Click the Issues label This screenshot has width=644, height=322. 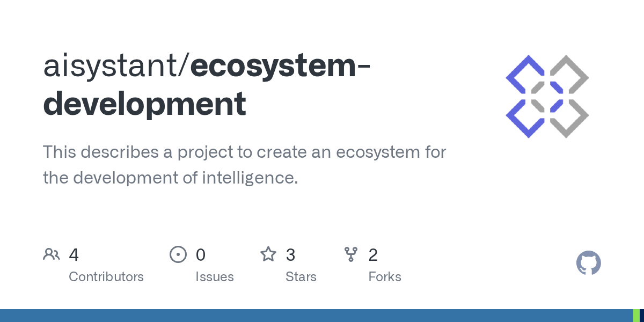[x=215, y=277]
